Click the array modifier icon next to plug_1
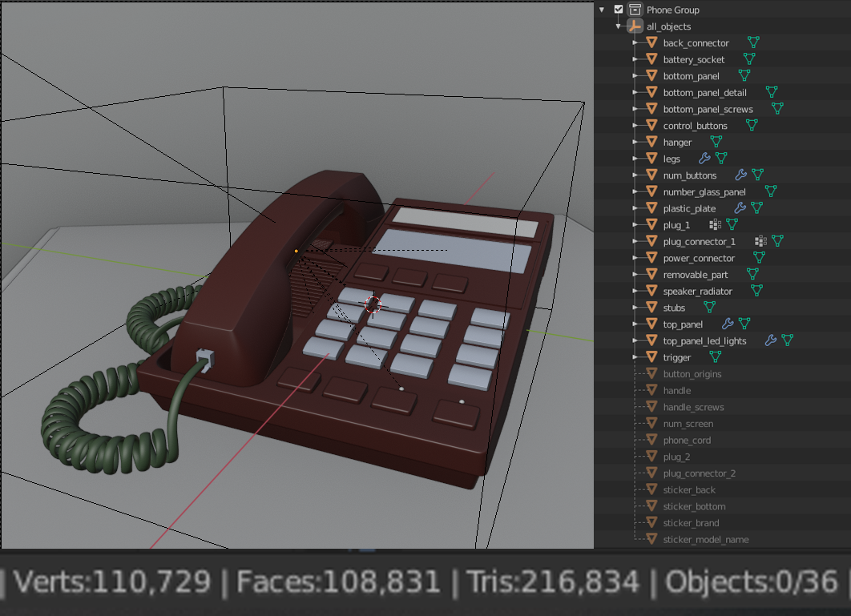The width and height of the screenshot is (851, 616). (x=716, y=225)
